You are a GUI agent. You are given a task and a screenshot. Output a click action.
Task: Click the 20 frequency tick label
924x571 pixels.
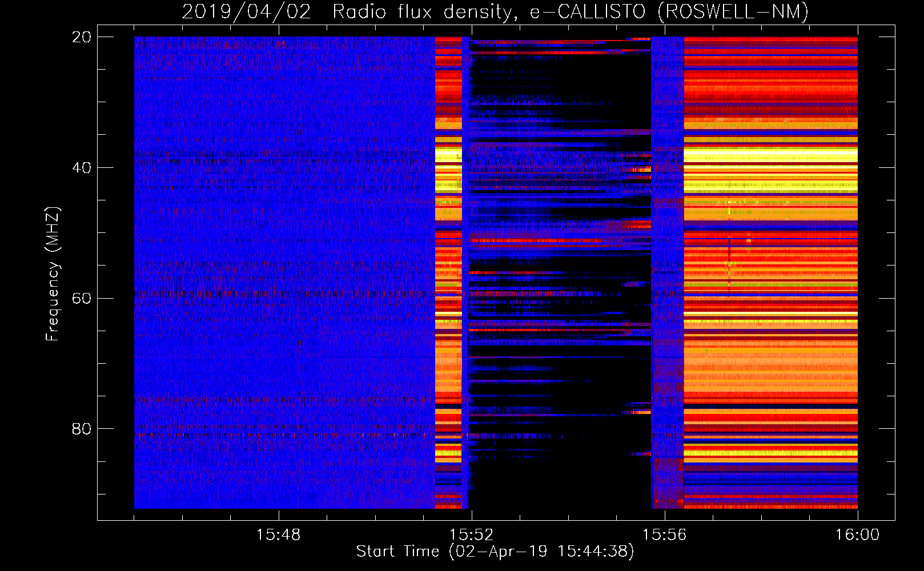point(81,37)
